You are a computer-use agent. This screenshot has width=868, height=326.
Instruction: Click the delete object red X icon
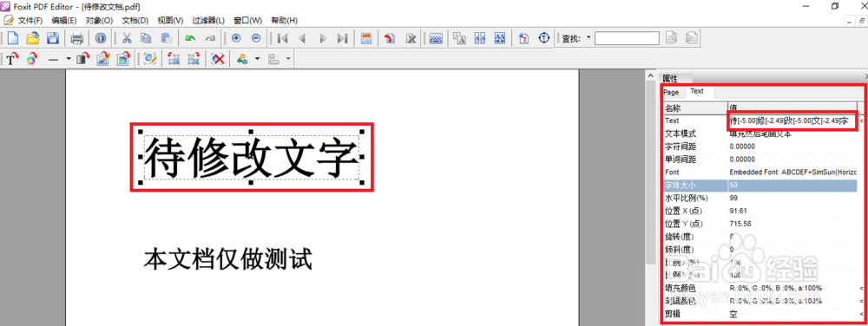tap(219, 59)
